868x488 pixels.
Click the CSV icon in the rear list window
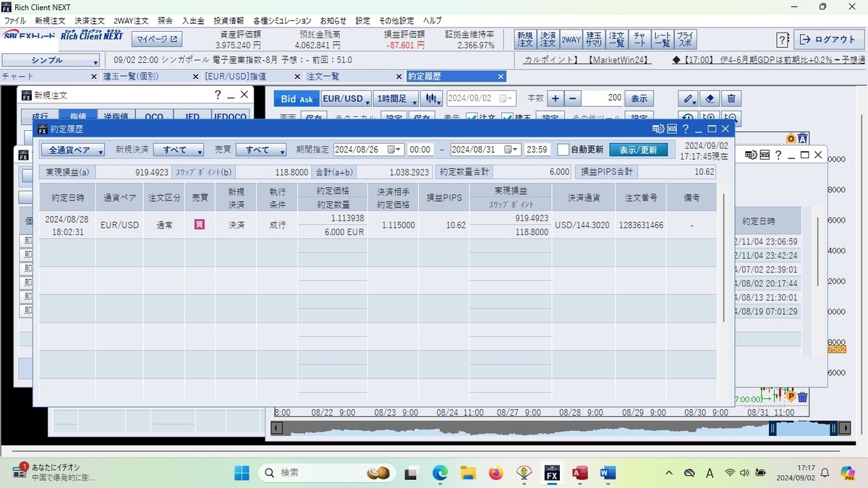point(765,155)
